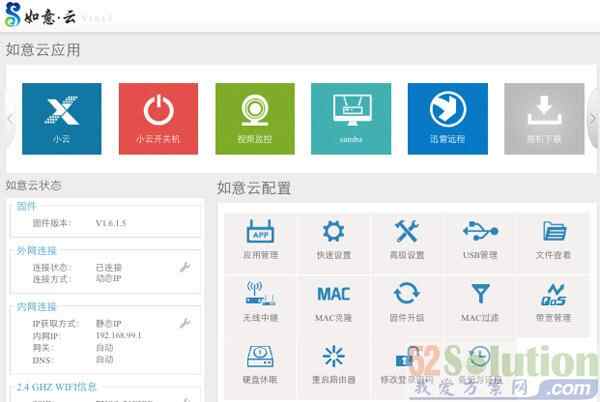Open the 视频监控 webcam tile
The height and width of the screenshot is (402, 600).
point(254,118)
